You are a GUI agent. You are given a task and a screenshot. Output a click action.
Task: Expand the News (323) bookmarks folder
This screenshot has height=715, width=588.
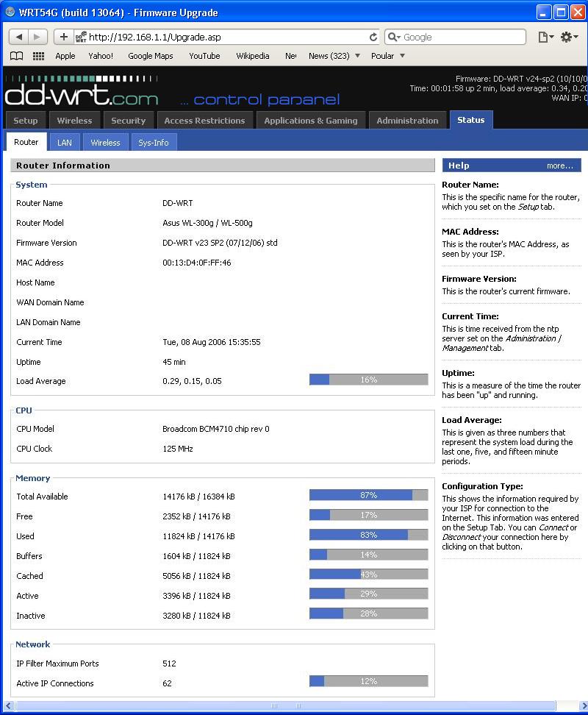coord(334,56)
